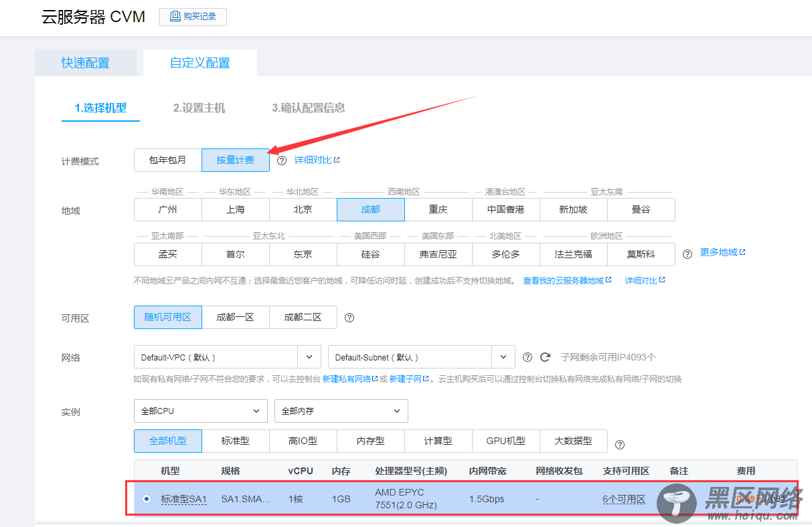Select 上海 region

(236, 209)
